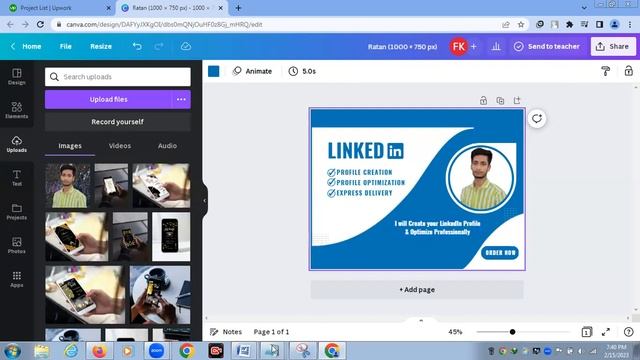Select the copy style paint roller

pos(606,71)
